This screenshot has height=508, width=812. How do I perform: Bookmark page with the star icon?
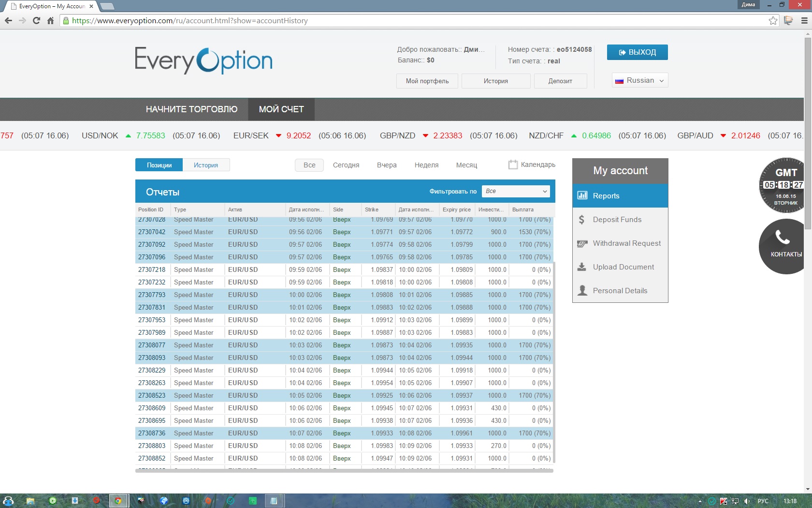click(773, 21)
